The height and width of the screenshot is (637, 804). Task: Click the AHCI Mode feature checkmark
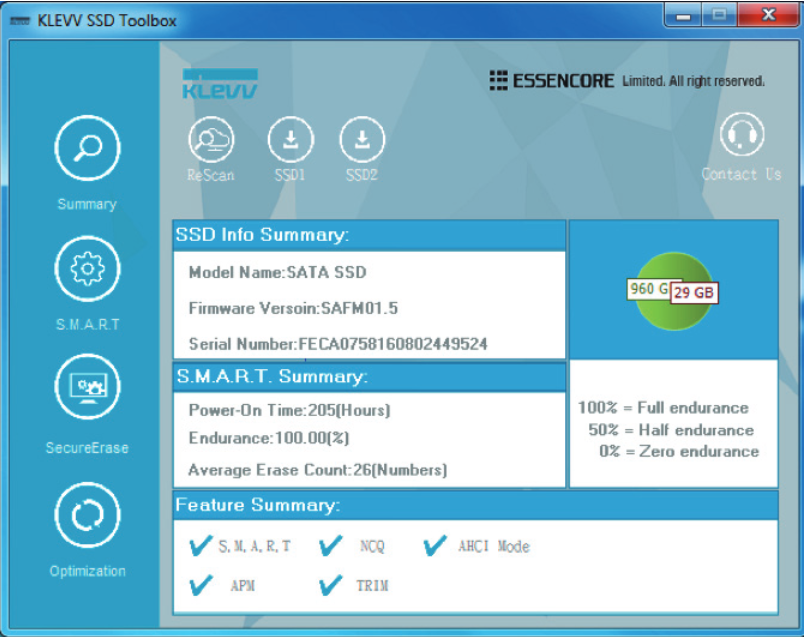click(x=435, y=546)
